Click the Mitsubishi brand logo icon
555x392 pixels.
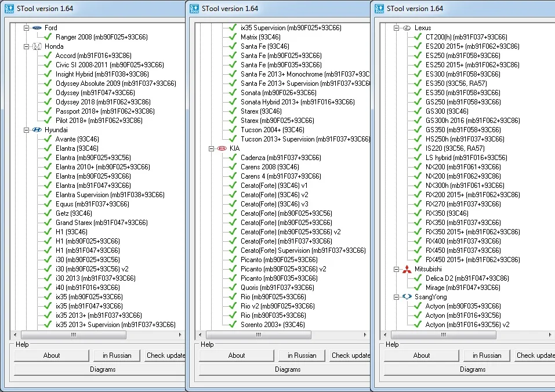pos(407,269)
